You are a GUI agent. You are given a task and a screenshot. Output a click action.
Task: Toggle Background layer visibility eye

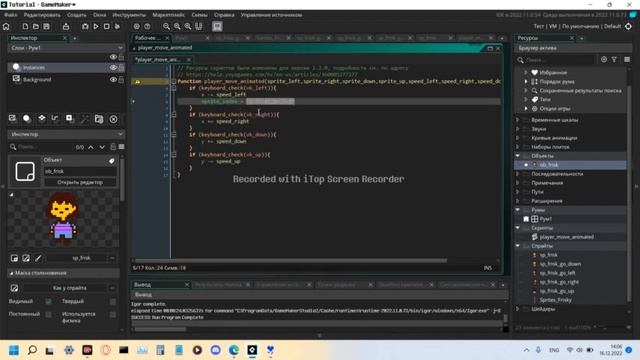[x=113, y=80]
